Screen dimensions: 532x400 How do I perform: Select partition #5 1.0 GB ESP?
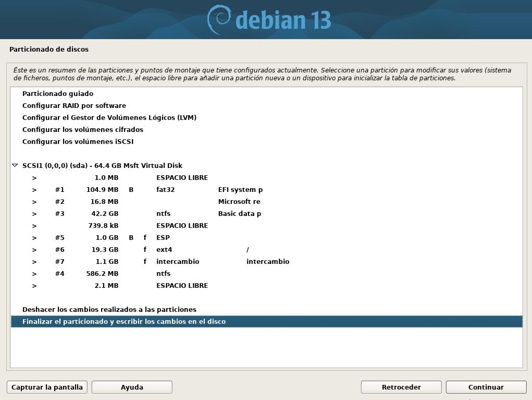[266, 238]
